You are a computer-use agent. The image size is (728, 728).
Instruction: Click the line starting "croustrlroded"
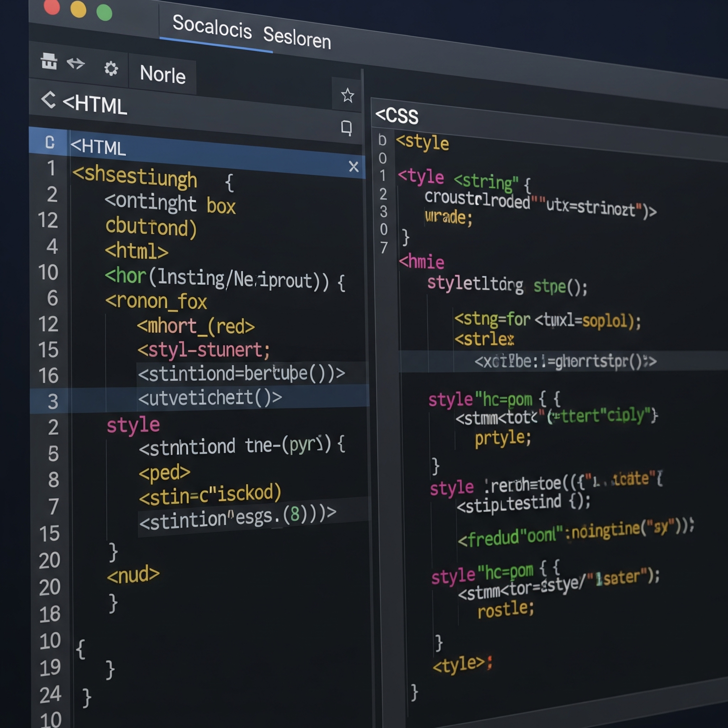tap(541, 204)
